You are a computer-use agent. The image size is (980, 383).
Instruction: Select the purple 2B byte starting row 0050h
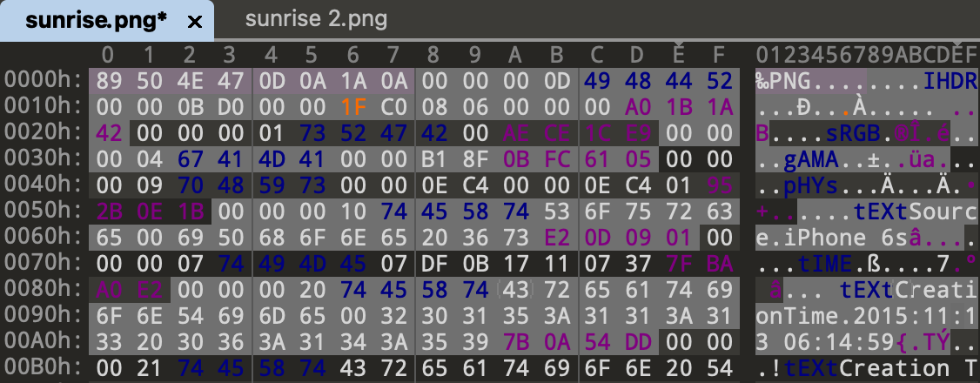point(108,212)
